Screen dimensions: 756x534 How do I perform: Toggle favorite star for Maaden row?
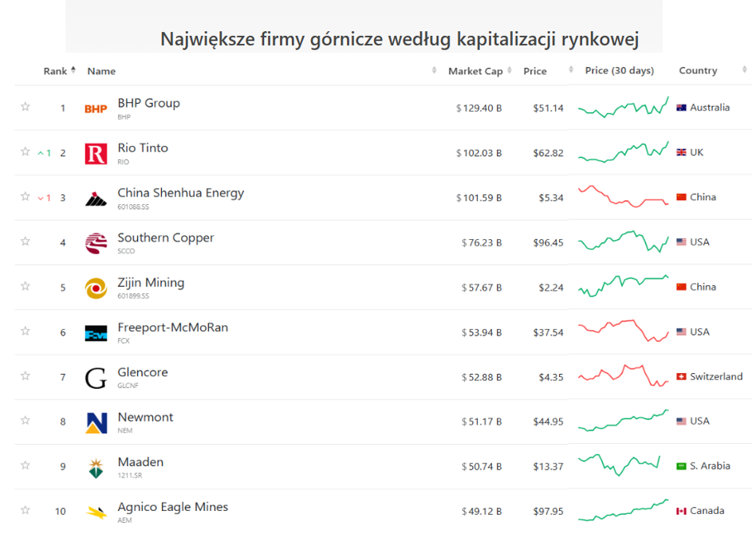(x=26, y=465)
